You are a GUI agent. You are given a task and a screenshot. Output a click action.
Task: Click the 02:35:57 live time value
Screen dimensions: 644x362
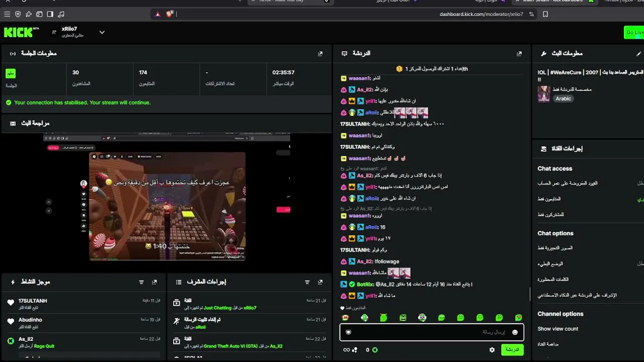click(x=283, y=72)
